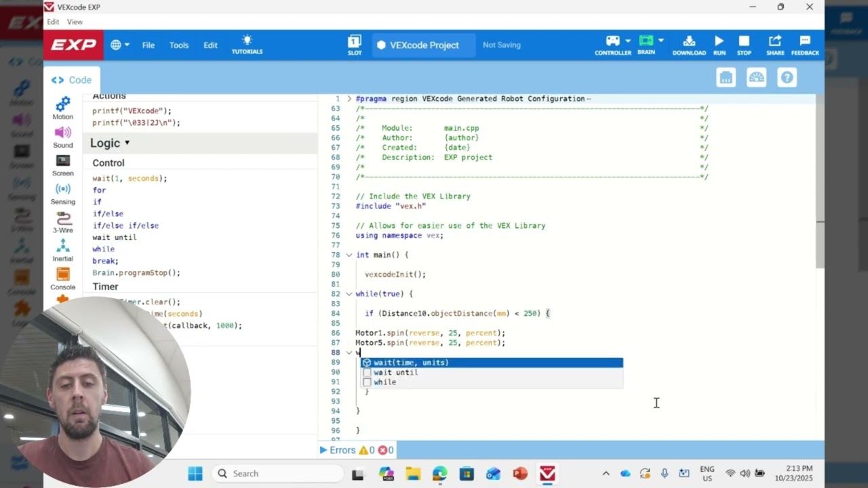Open the View menu
Image resolution: width=868 pixels, height=488 pixels.
click(x=75, y=22)
